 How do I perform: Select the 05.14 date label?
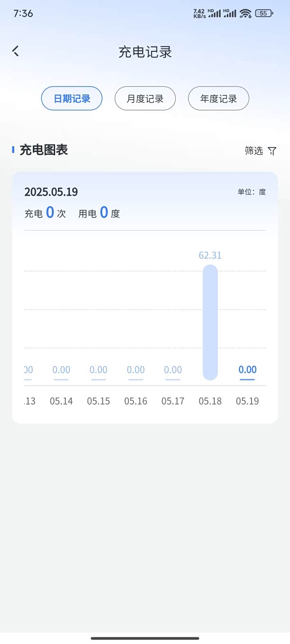pos(61,401)
